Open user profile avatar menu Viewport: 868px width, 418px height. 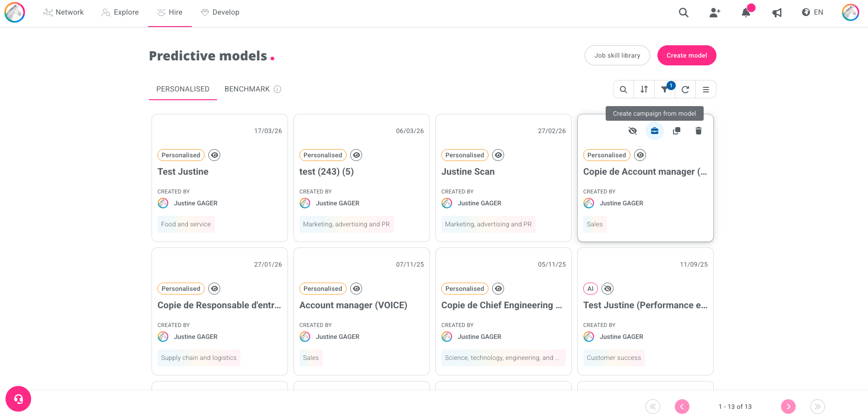(x=850, y=12)
